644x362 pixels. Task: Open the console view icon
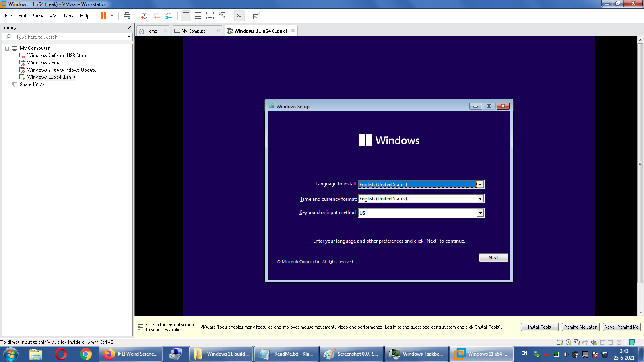pos(239,16)
